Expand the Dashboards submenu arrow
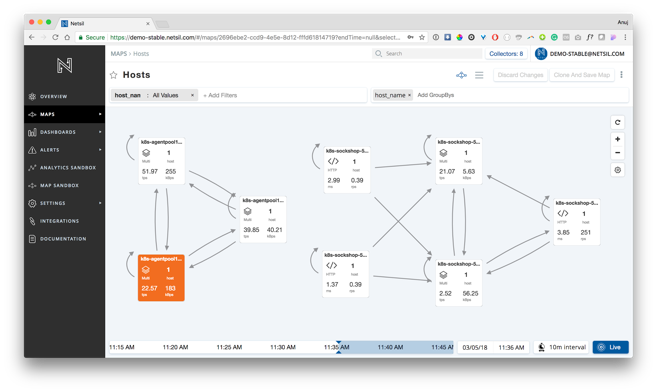656x391 pixels. (100, 132)
